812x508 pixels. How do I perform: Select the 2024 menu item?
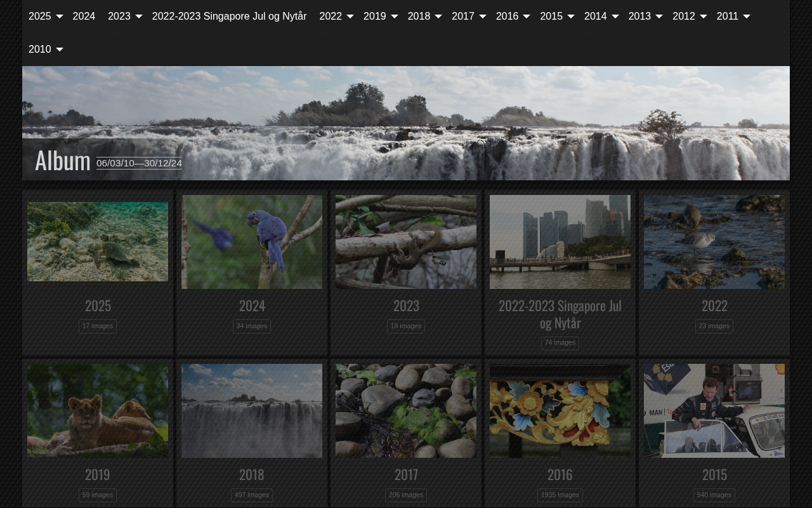(x=84, y=17)
